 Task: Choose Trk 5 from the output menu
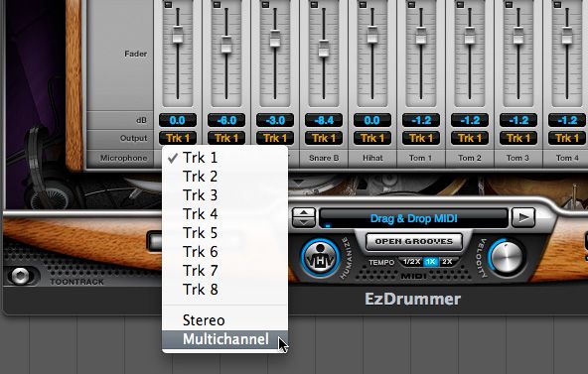225,233
